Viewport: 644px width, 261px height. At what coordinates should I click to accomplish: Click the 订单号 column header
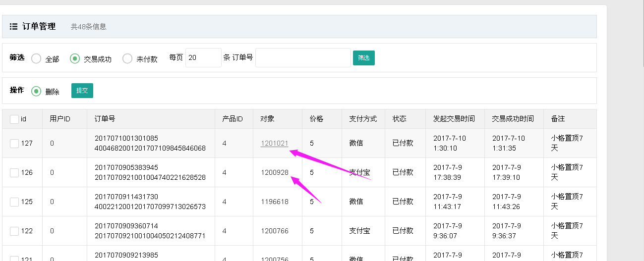point(105,119)
